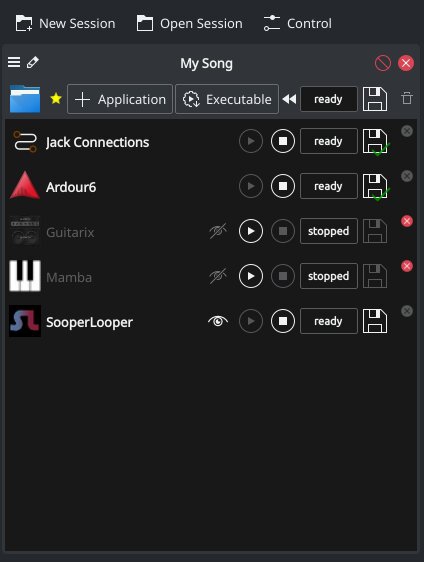Viewport: 424px width, 562px height.
Task: Click the Application add button
Action: click(120, 99)
